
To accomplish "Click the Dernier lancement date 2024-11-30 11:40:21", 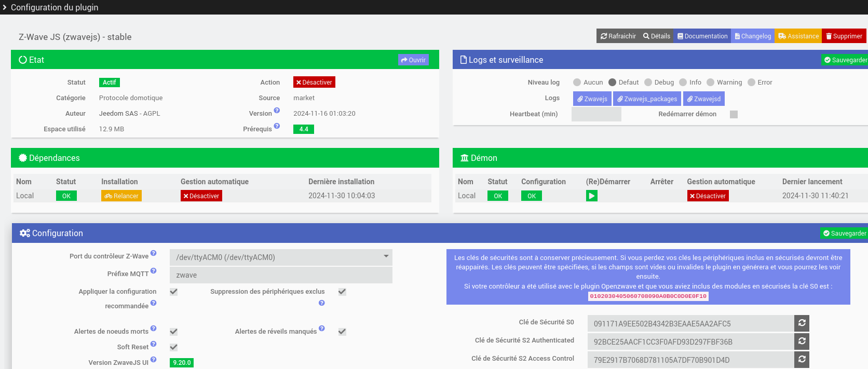I will pyautogui.click(x=815, y=196).
